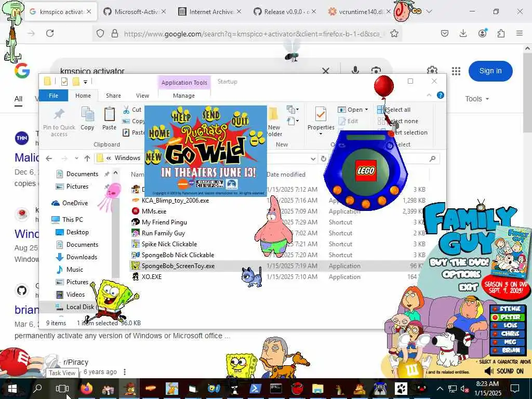Select the Stewie character option
Viewport: 532px width, 399px height.
(x=507, y=309)
